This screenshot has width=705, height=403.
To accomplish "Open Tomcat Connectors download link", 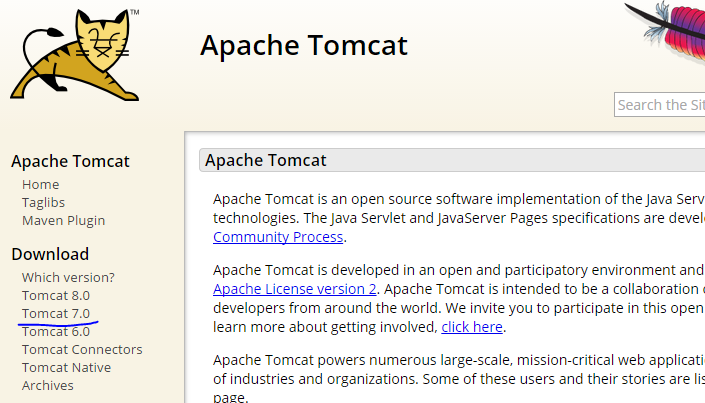I will [x=82, y=349].
